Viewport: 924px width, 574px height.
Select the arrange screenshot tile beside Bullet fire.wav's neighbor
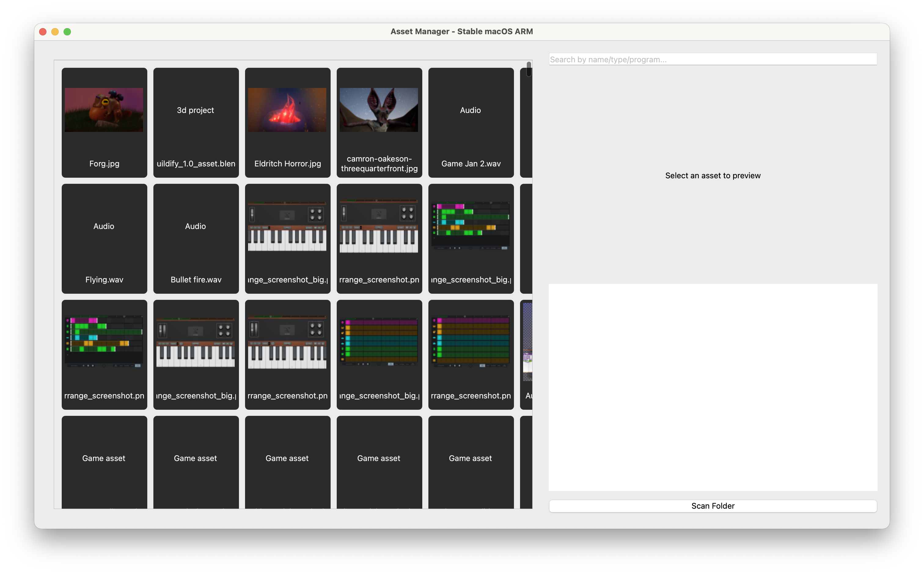pyautogui.click(x=379, y=238)
